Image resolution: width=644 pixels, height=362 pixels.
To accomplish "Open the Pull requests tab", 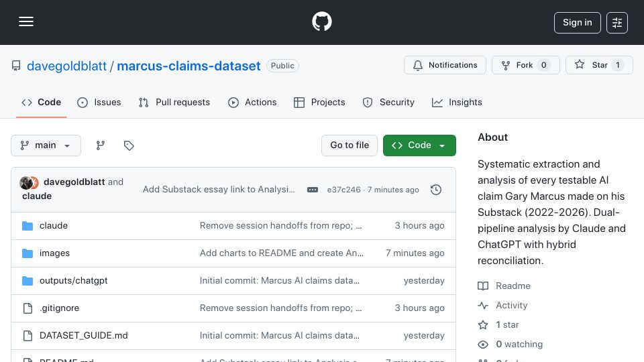I will click(x=174, y=102).
